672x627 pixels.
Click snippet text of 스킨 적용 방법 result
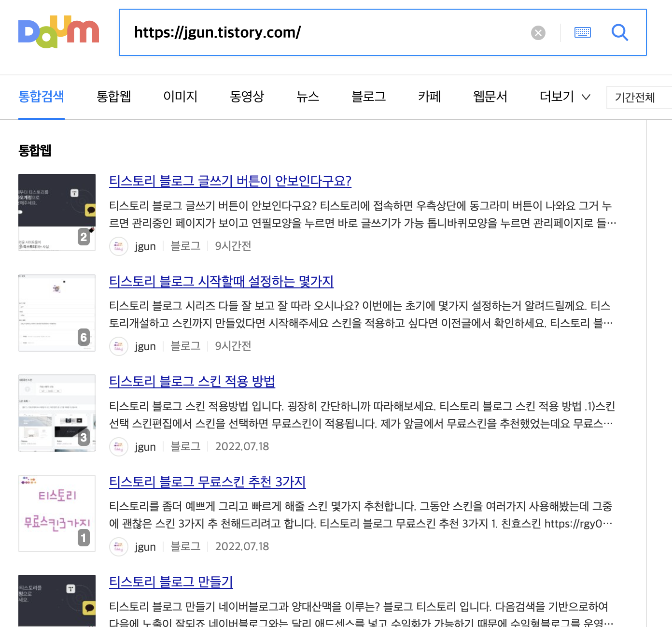(x=363, y=415)
